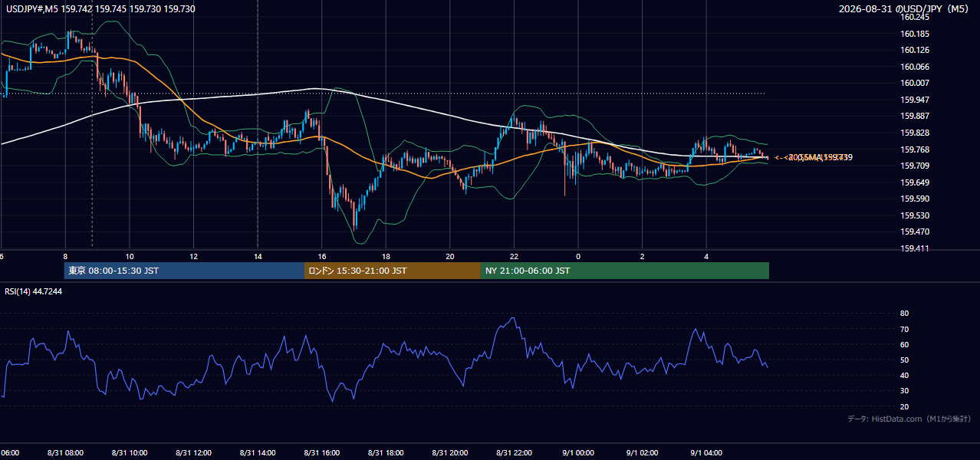This screenshot has height=460, width=980.
Task: Click price scale value 159.768
Action: coord(916,149)
